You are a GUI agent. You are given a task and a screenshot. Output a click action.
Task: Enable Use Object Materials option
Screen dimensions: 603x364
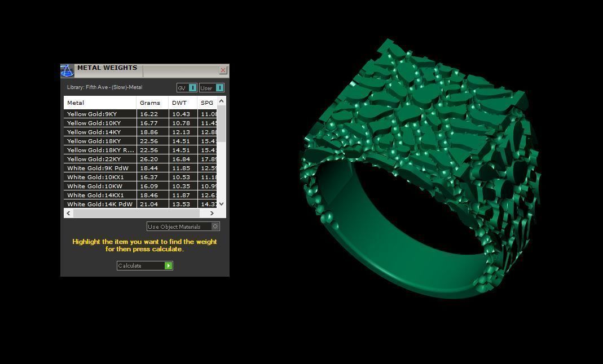tap(183, 227)
